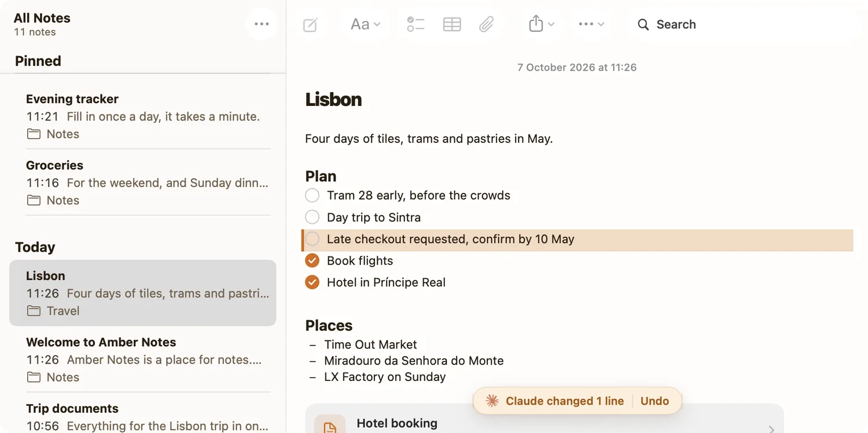
Task: Open the All Notes sidebar ellipsis menu
Action: 262,24
